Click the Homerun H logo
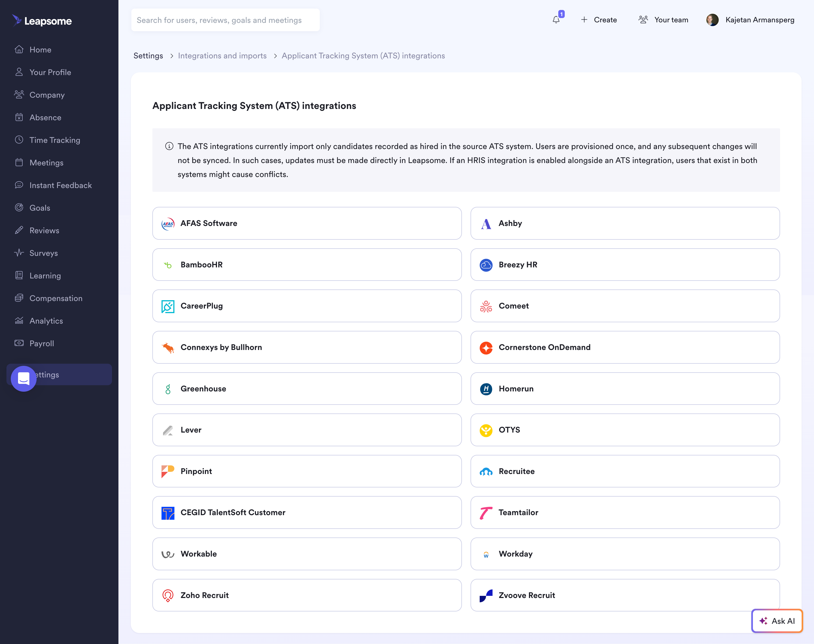This screenshot has height=644, width=814. (x=486, y=389)
